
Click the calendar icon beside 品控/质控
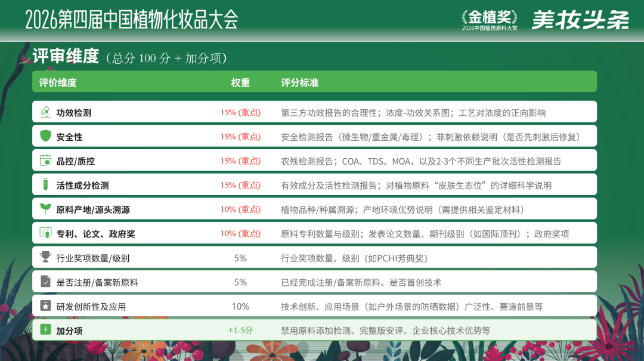(x=45, y=161)
